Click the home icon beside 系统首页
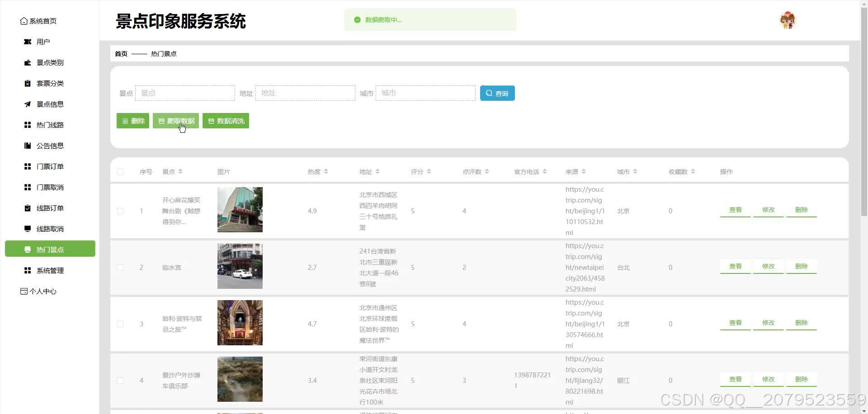Viewport: 868px width, 414px height. click(24, 21)
